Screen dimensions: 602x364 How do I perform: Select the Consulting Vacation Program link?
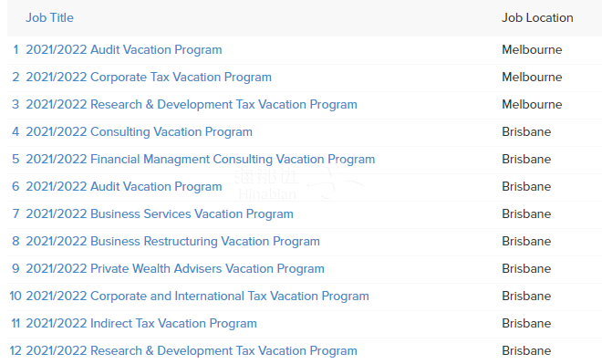tap(139, 131)
